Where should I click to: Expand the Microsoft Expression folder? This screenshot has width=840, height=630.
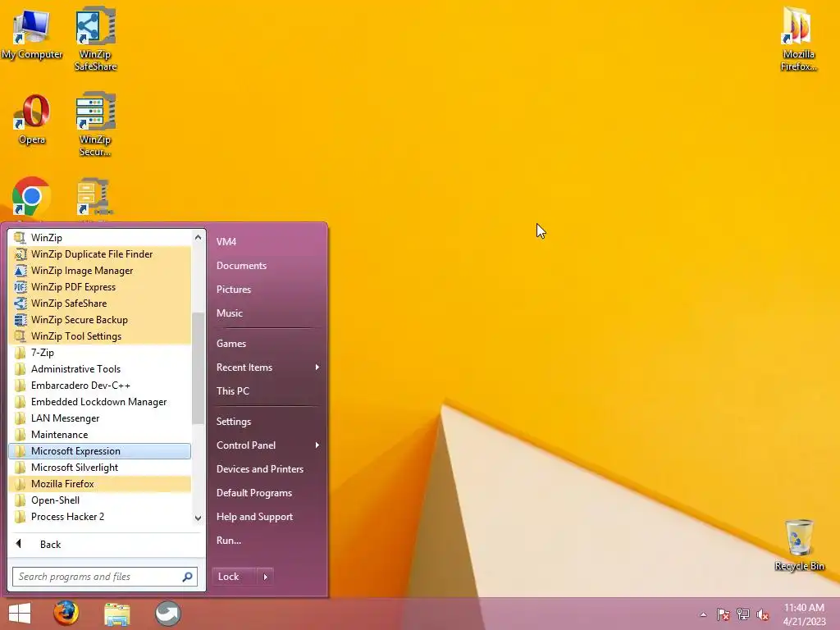tap(99, 451)
